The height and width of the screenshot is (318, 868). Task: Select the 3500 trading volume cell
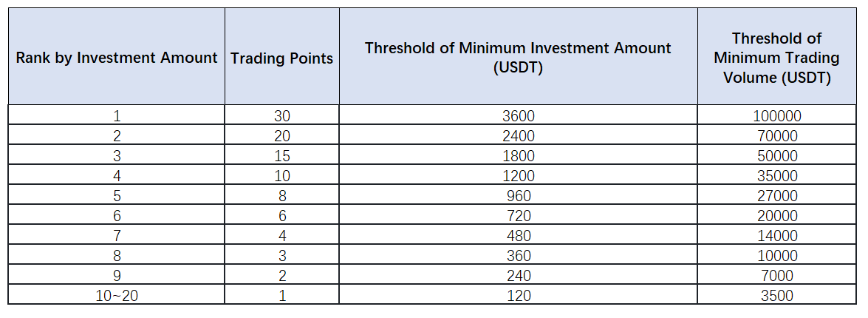click(x=776, y=296)
